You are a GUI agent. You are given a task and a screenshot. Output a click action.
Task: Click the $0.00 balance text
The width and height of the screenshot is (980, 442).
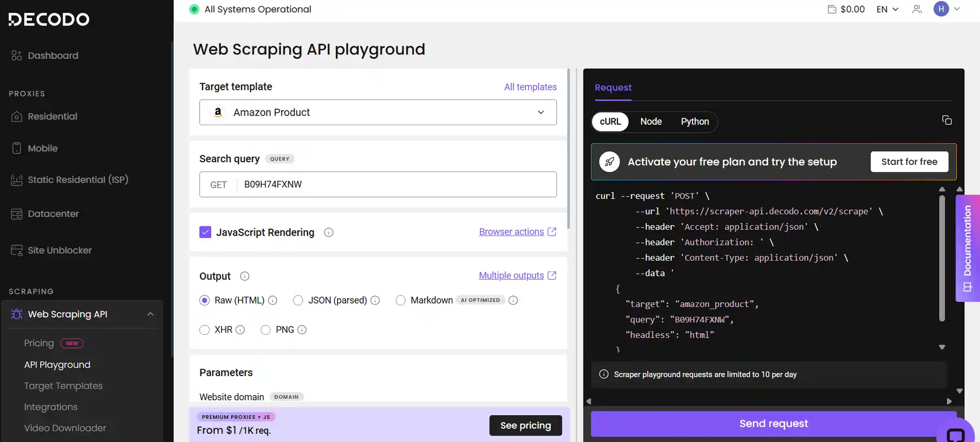(x=853, y=9)
